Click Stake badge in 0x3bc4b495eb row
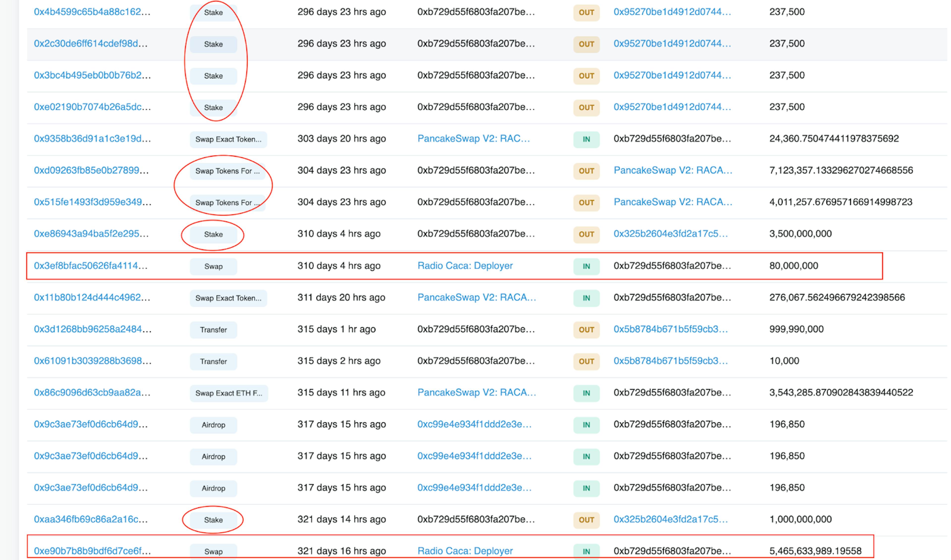951x560 pixels. click(x=213, y=76)
